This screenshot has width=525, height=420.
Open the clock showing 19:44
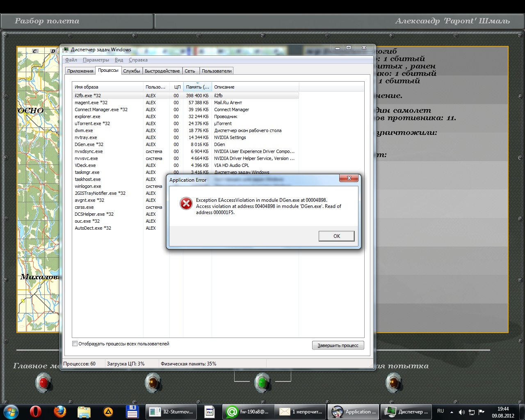[503, 412]
